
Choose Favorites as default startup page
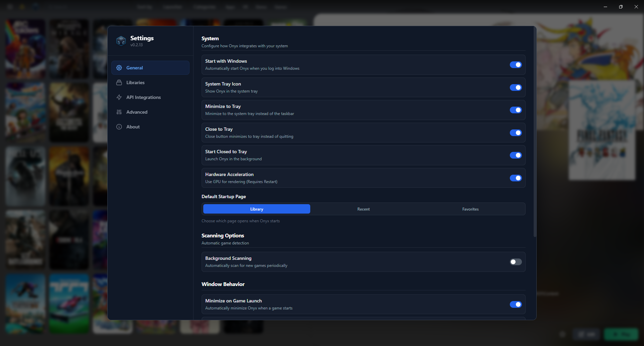(470, 209)
